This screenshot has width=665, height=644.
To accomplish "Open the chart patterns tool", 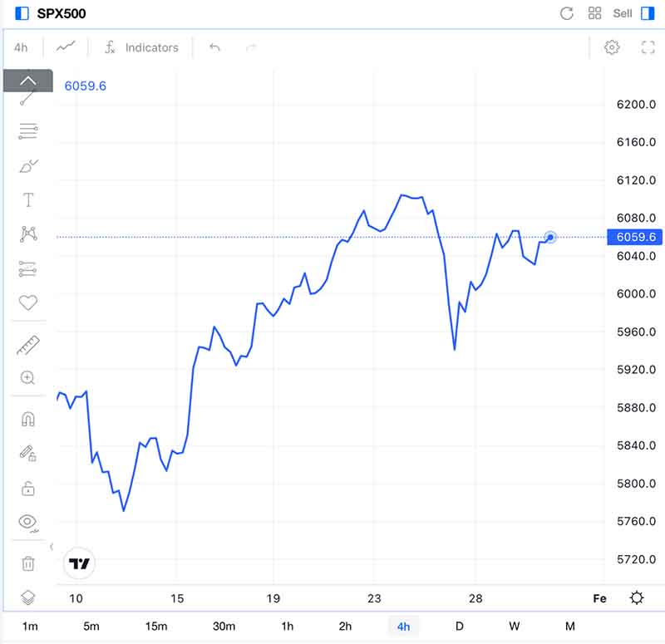I will pos(27,234).
